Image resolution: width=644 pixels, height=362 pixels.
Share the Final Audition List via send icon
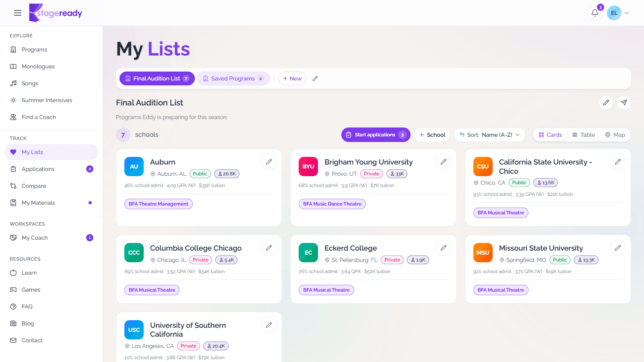(x=624, y=103)
